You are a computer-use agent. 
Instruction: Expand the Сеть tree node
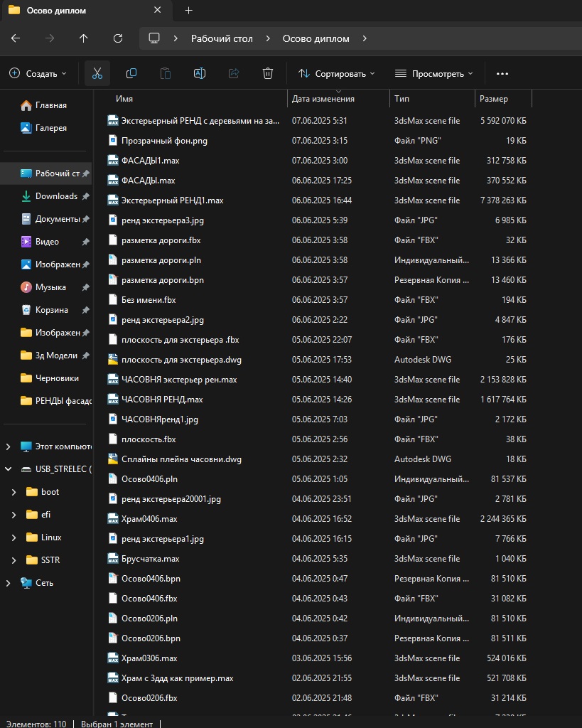(8, 583)
